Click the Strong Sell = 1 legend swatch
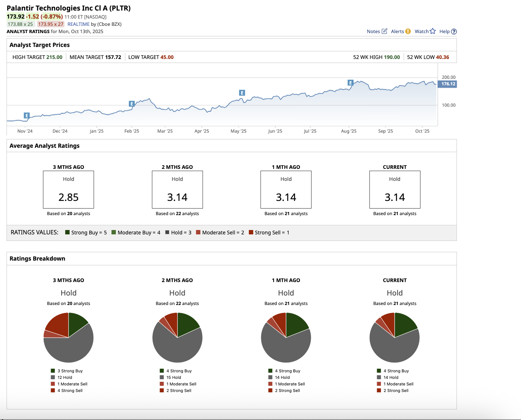Viewport: 521px width, 420px height. (x=251, y=232)
